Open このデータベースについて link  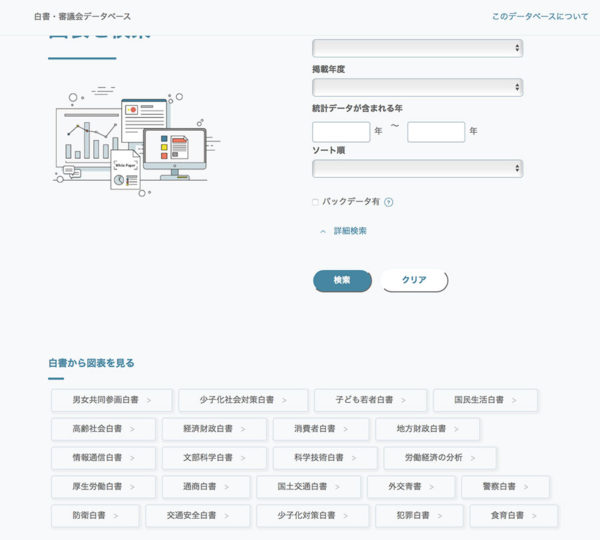pyautogui.click(x=540, y=17)
